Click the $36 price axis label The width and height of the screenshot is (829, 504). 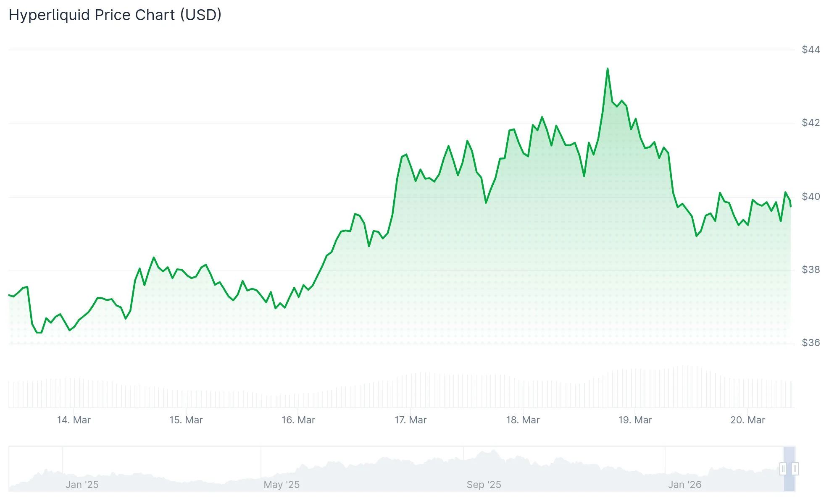pyautogui.click(x=811, y=343)
